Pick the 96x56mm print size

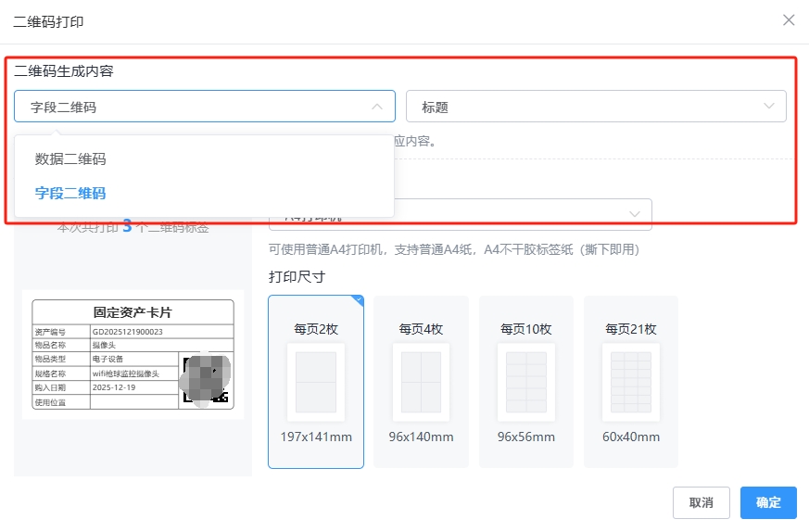click(525, 437)
